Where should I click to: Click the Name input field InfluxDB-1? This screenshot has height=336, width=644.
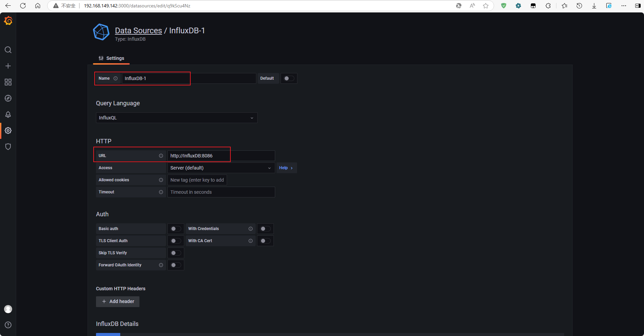tap(189, 78)
